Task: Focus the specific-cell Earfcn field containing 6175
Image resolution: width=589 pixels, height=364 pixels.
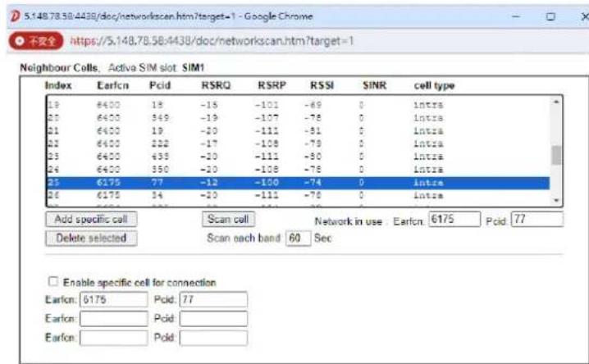Action: click(114, 299)
